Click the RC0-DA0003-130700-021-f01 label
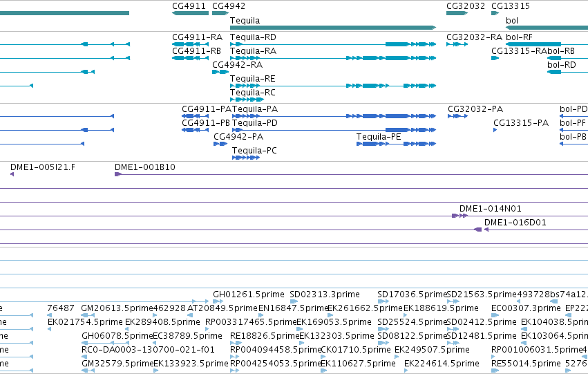The height and width of the screenshot is (374, 588). click(148, 350)
